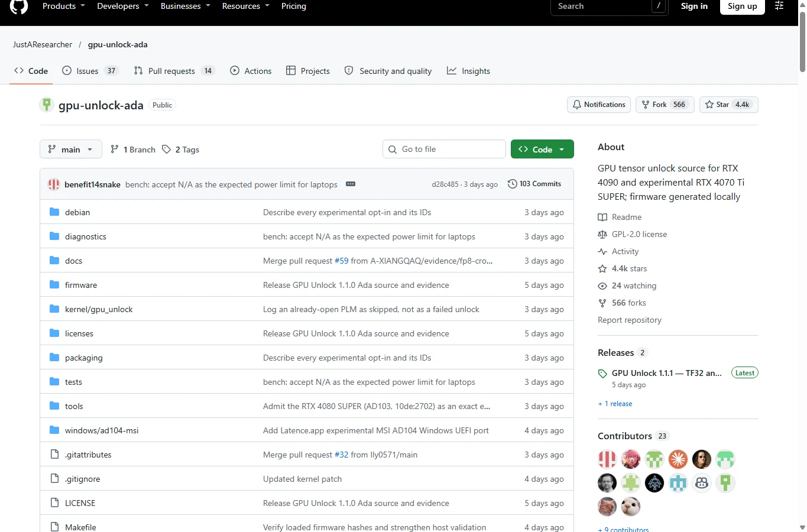Expand the commit message ellipsis button

click(351, 184)
